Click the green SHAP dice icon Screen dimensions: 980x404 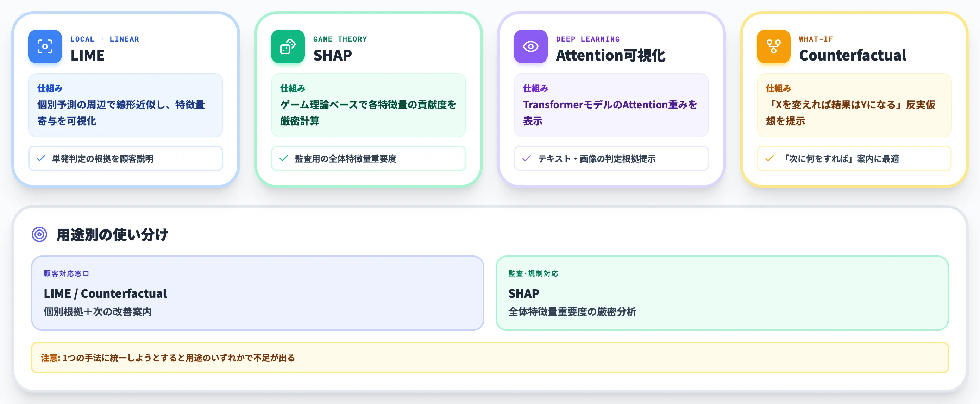(288, 46)
